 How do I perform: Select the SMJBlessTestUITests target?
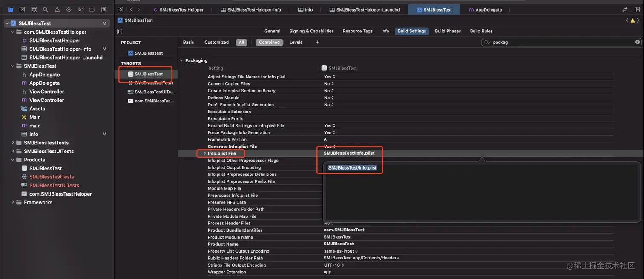click(151, 92)
